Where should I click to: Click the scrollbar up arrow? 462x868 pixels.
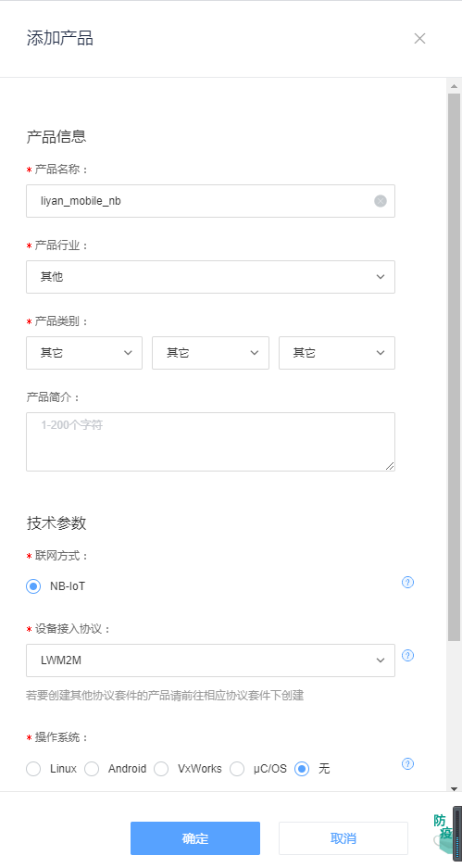tap(454, 86)
